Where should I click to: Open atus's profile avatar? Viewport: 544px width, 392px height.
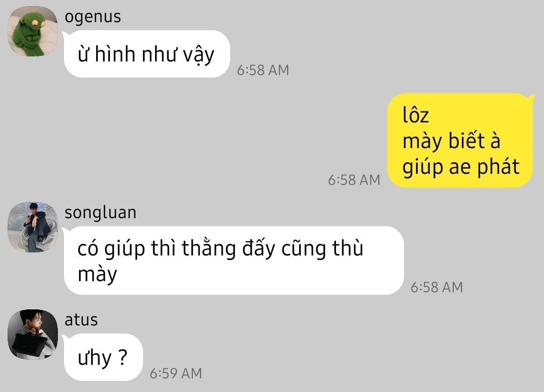tap(33, 335)
